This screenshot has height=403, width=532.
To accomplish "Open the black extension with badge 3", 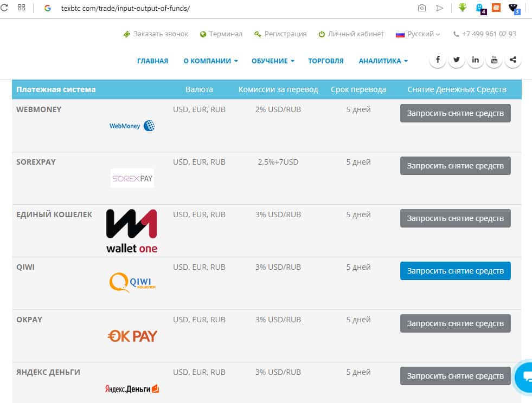I will coord(514,9).
